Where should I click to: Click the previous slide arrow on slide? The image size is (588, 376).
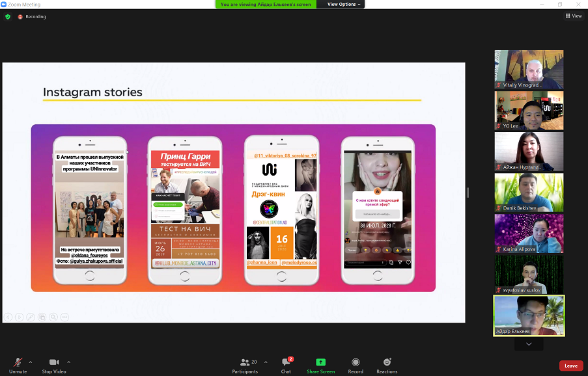[x=8, y=317]
